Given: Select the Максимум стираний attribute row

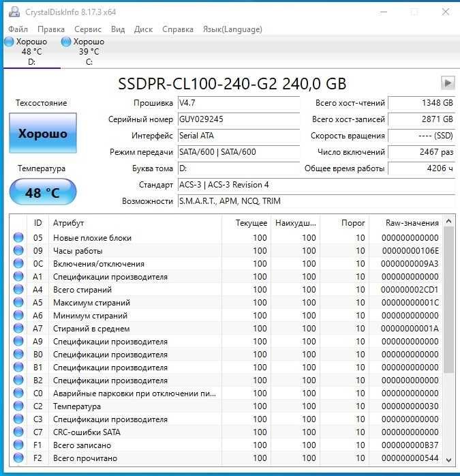Looking at the screenshot, I should coord(226,302).
